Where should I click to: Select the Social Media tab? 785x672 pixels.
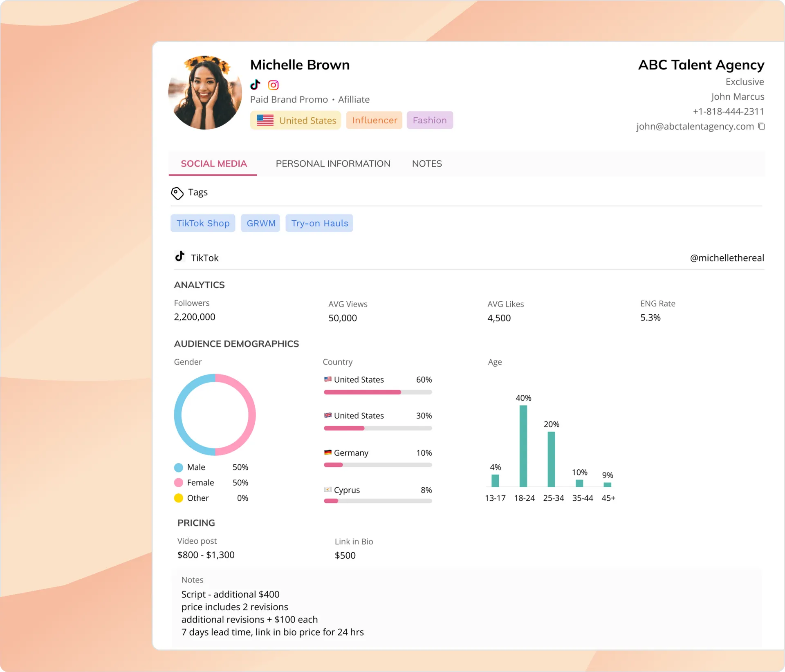213,164
